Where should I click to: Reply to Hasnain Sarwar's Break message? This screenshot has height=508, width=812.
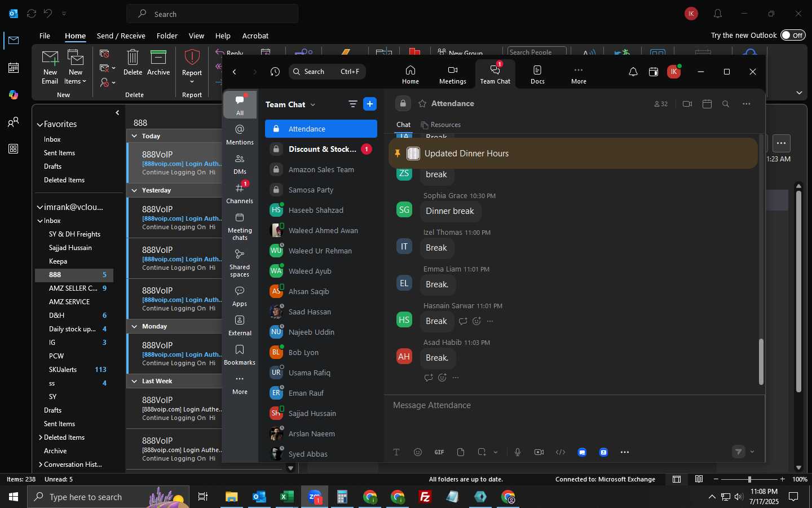[x=463, y=321]
